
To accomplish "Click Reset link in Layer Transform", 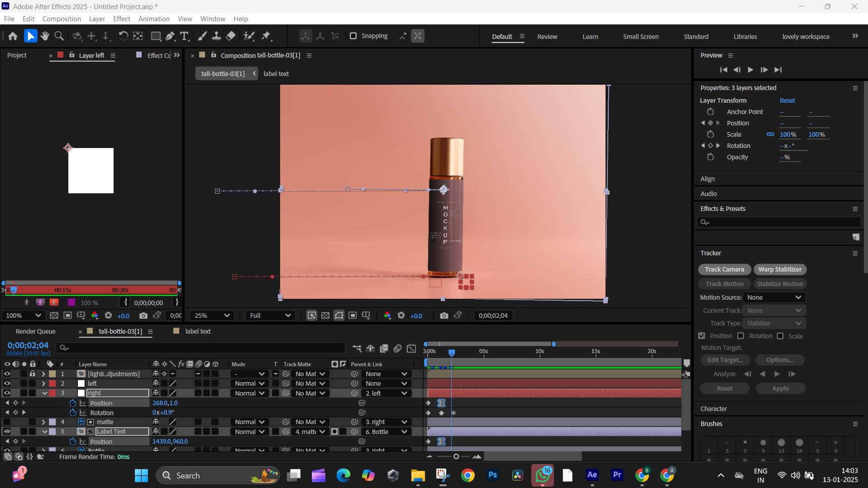I will pos(787,100).
